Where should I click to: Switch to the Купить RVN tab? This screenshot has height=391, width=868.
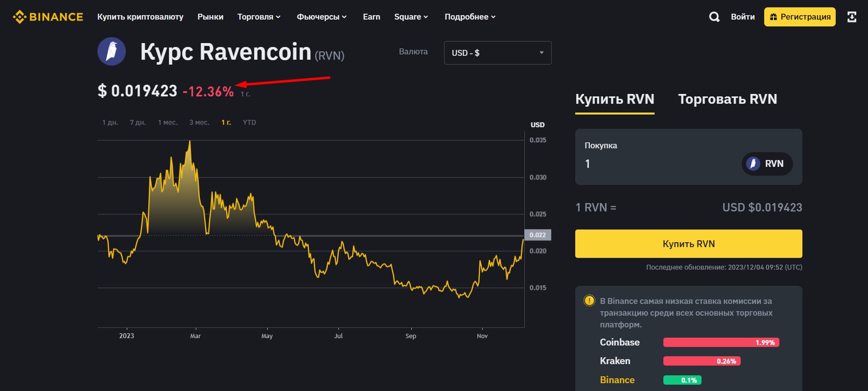615,99
